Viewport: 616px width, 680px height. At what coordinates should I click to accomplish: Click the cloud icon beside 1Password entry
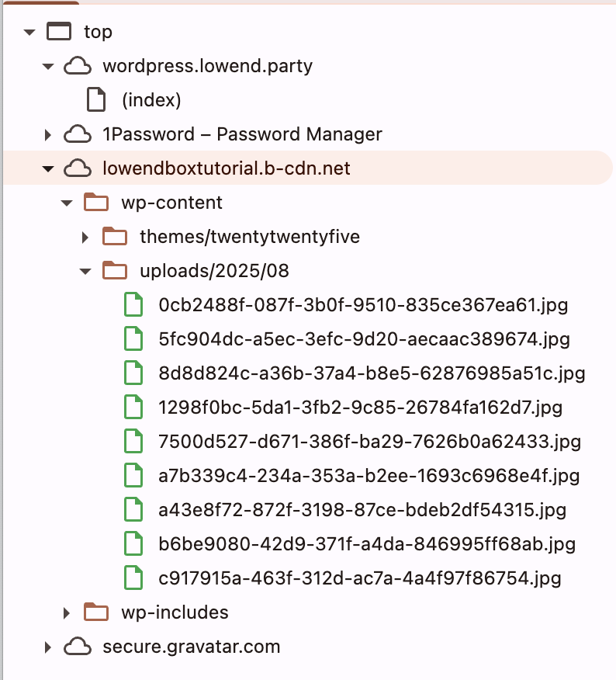click(77, 134)
